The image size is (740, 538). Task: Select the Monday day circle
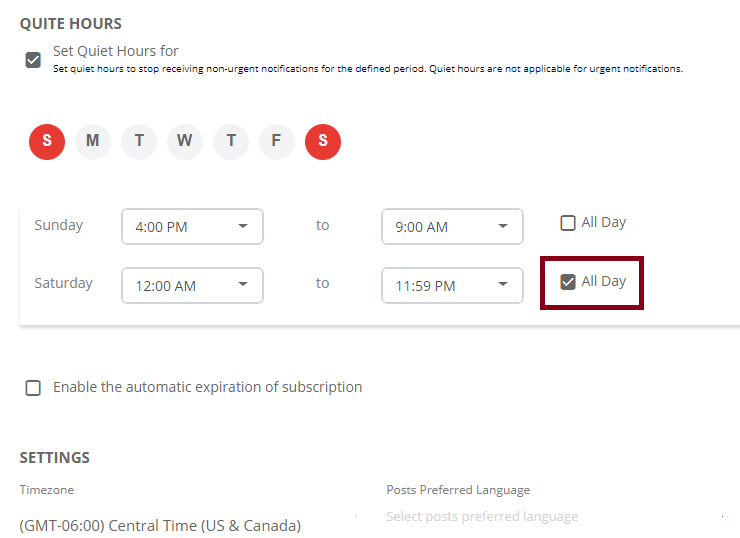click(x=93, y=142)
